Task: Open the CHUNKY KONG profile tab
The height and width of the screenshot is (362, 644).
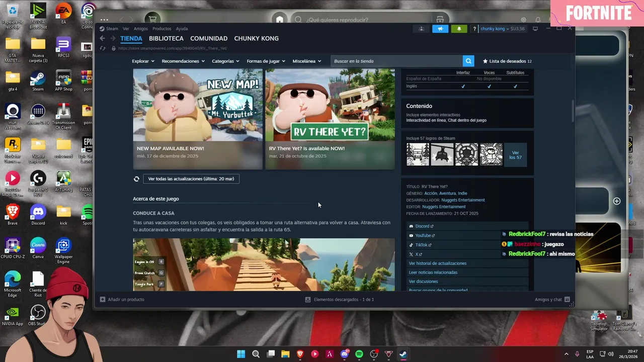Action: (x=256, y=38)
